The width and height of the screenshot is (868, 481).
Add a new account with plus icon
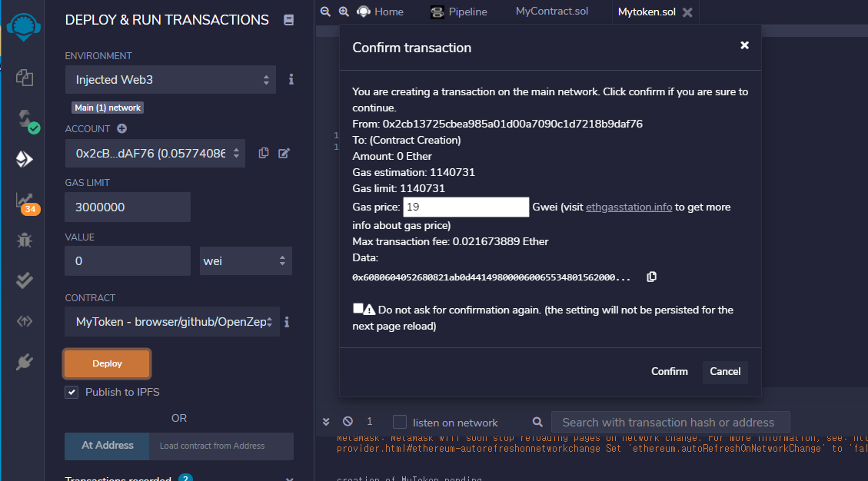tap(121, 128)
